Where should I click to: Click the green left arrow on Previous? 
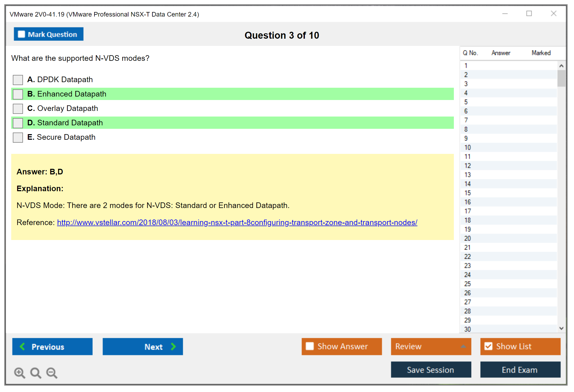pyautogui.click(x=23, y=347)
